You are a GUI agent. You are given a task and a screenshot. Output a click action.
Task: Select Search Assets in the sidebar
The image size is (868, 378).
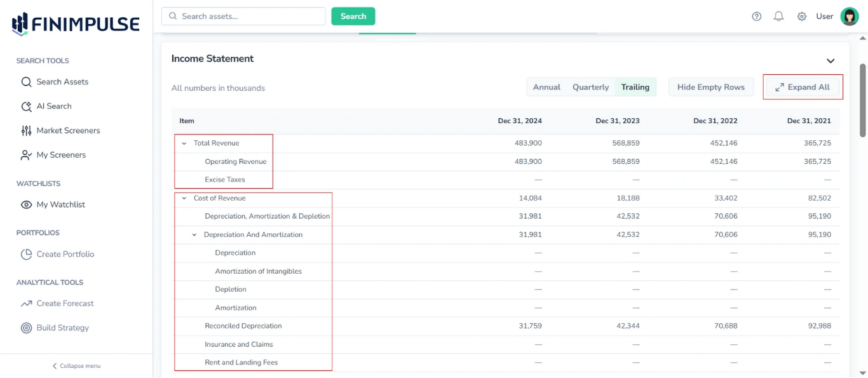click(x=64, y=81)
